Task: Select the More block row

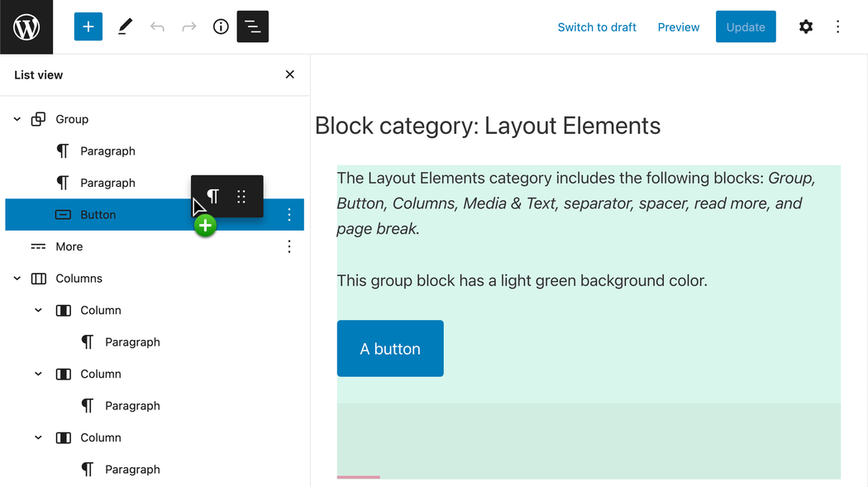Action: (155, 246)
